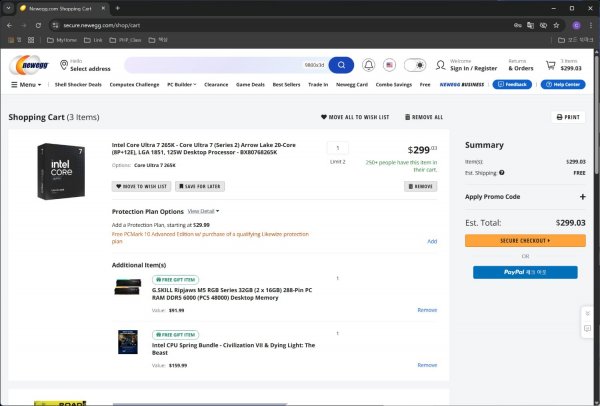Open the Intel Core Ultra 7 265K title link
This screenshot has width=600, height=406.
coord(204,148)
